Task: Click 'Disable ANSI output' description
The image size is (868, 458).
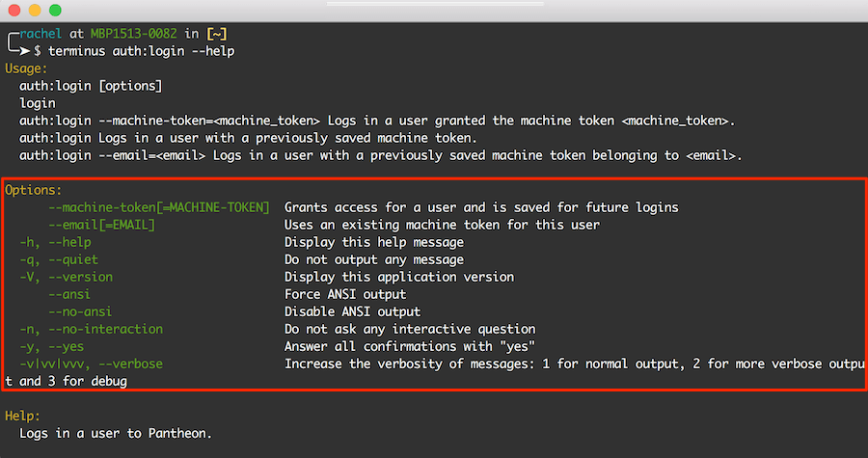Action: click(353, 311)
